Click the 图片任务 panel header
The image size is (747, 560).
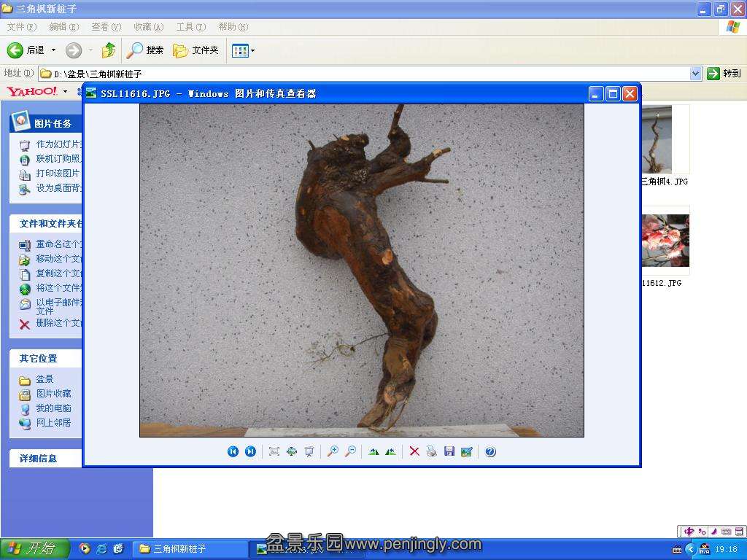(x=46, y=123)
